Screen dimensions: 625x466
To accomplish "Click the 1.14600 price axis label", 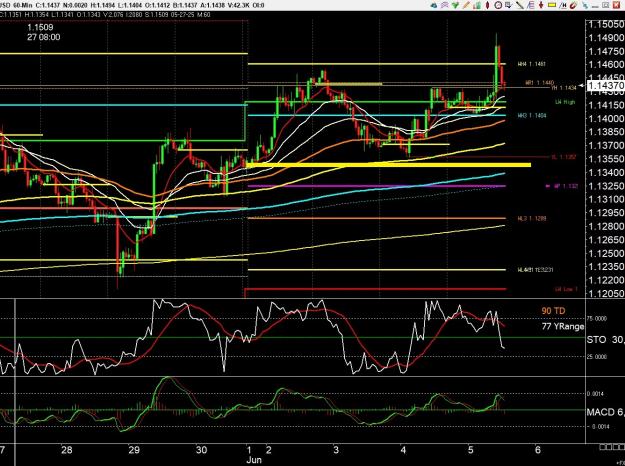I will pos(606,65).
